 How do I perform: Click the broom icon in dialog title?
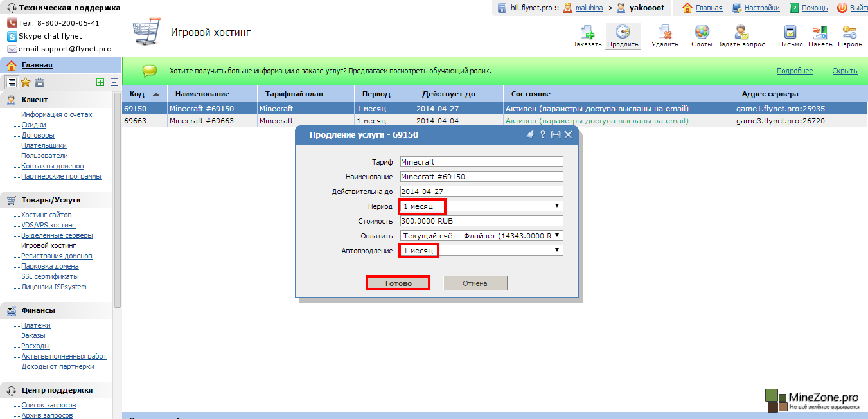click(x=530, y=134)
